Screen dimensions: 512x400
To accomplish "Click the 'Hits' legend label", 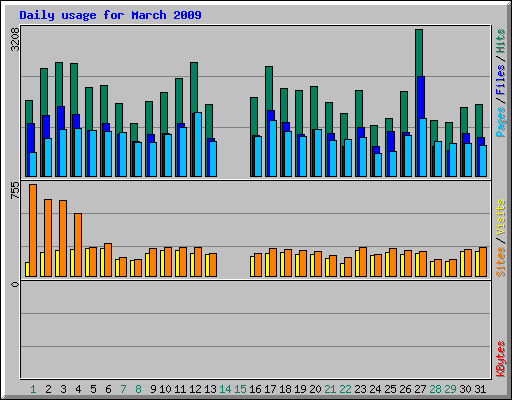I will pyautogui.click(x=500, y=41).
